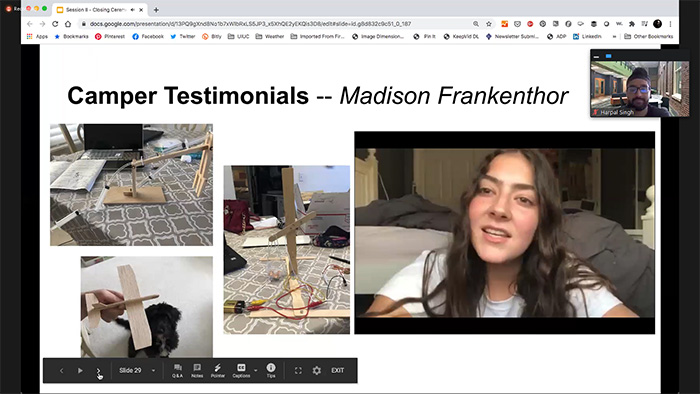Click the orange extension icon in toolbar

(504, 24)
